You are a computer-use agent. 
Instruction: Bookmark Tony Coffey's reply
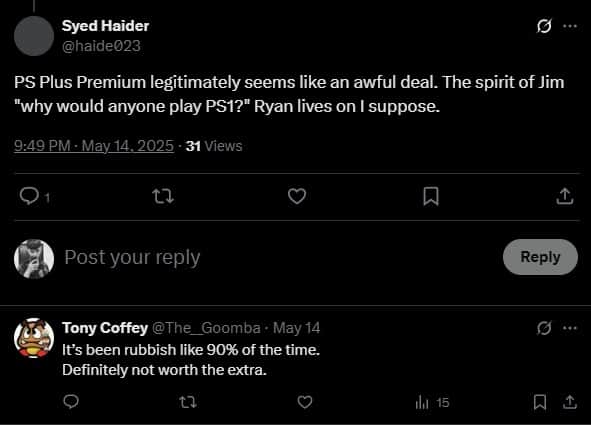click(540, 402)
